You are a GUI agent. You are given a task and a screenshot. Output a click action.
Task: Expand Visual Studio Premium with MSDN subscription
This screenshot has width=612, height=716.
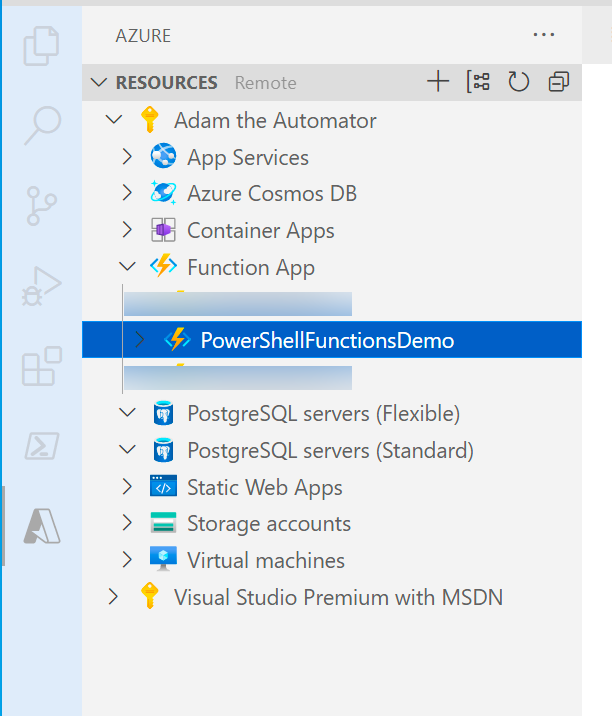click(x=113, y=596)
